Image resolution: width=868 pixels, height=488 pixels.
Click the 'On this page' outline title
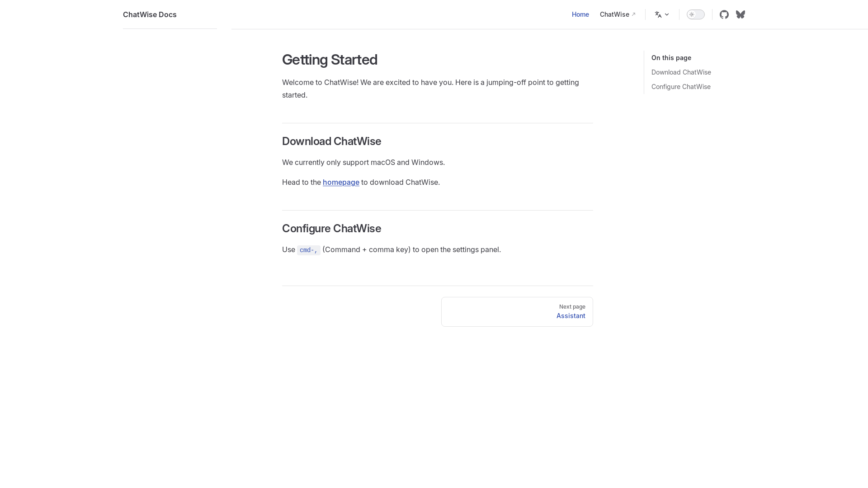coord(671,58)
